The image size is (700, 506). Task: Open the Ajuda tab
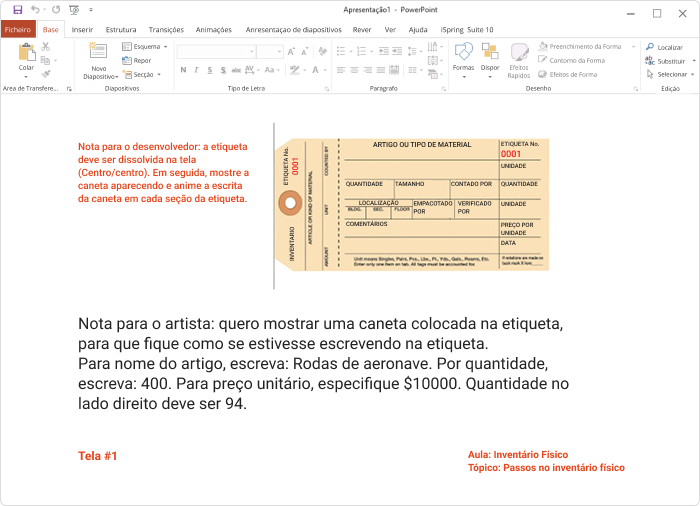coord(418,29)
